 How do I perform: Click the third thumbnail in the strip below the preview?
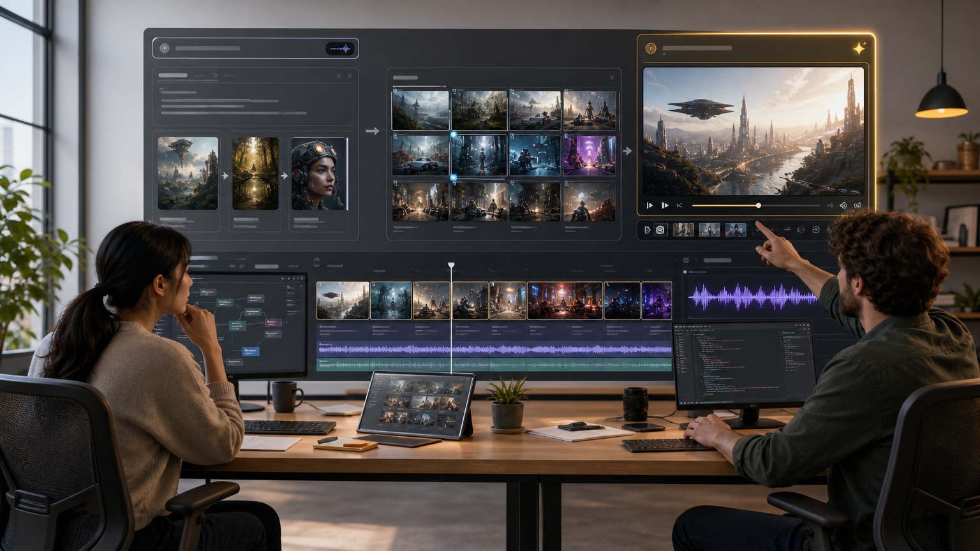click(736, 230)
